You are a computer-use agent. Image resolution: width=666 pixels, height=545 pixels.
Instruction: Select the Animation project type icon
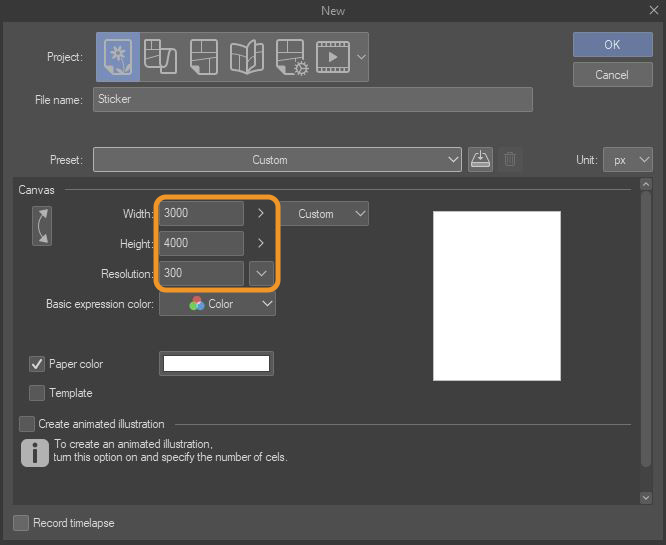(333, 57)
